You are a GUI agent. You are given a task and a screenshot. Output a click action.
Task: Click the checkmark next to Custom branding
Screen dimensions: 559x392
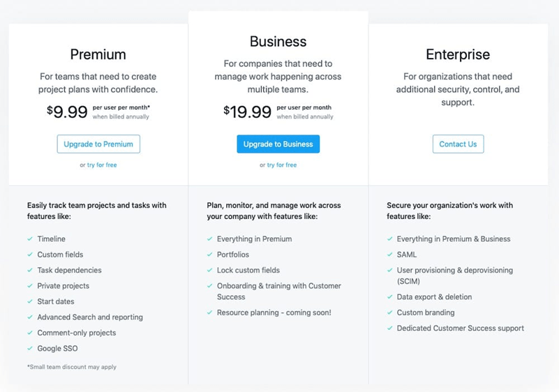click(x=389, y=312)
